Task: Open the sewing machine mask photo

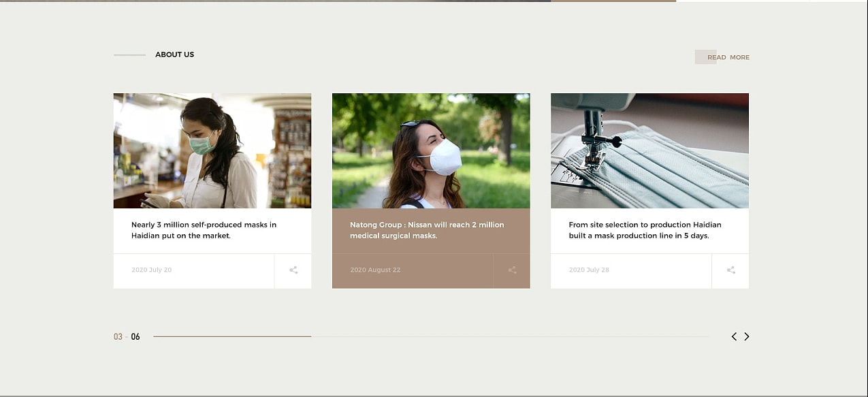Action: click(x=649, y=150)
